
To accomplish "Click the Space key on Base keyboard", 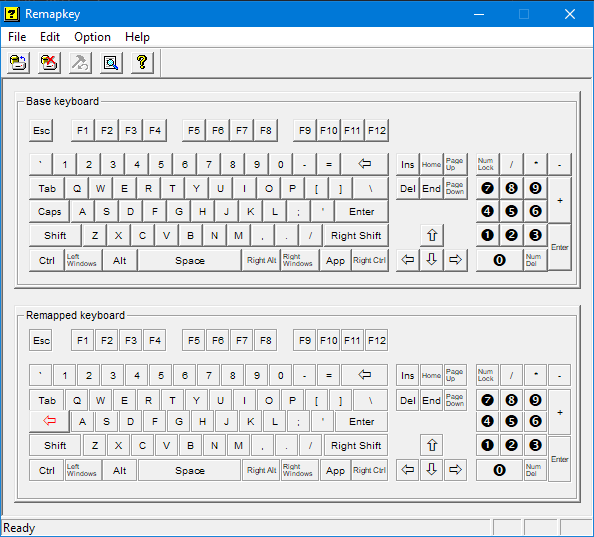I will (190, 260).
